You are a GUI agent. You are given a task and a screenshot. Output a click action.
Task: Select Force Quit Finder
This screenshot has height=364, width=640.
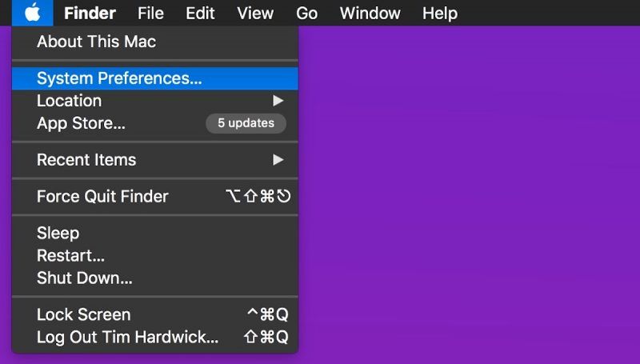102,197
